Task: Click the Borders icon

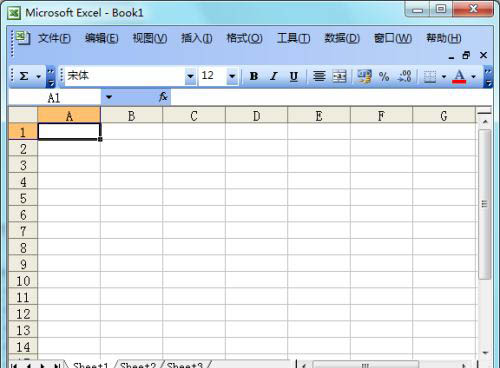Action: [x=430, y=77]
